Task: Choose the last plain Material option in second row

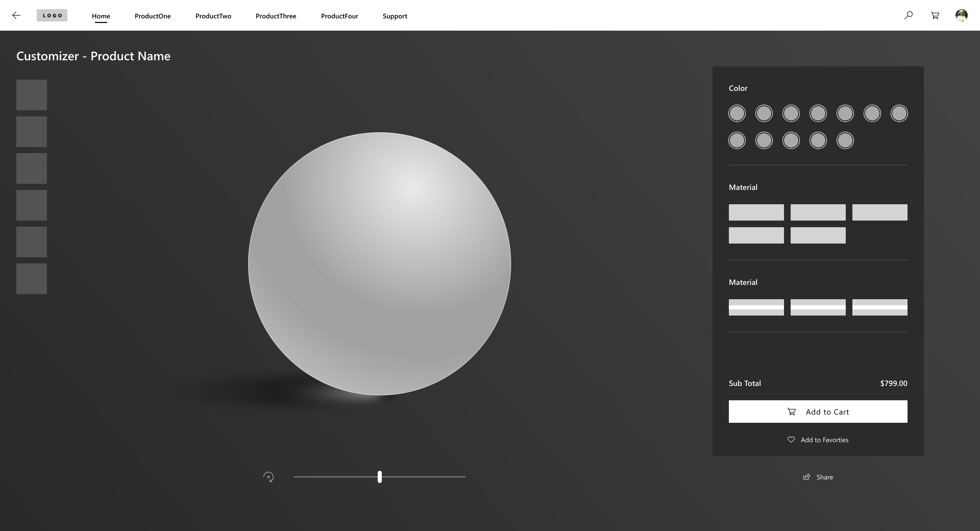Action: click(818, 235)
